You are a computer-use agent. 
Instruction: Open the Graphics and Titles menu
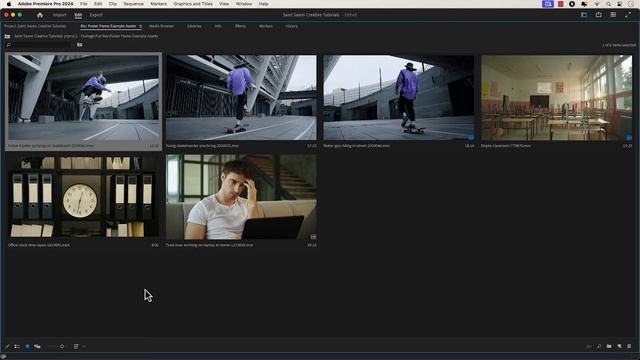click(x=193, y=4)
